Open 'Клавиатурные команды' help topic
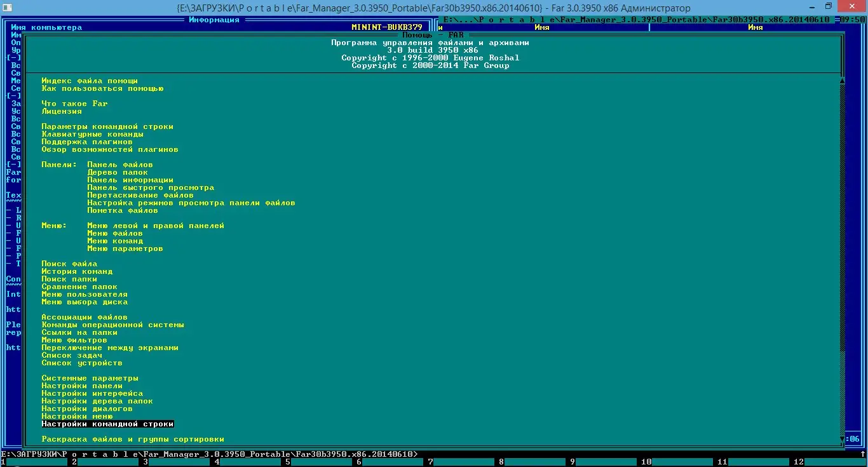This screenshot has height=467, width=868. [x=92, y=134]
